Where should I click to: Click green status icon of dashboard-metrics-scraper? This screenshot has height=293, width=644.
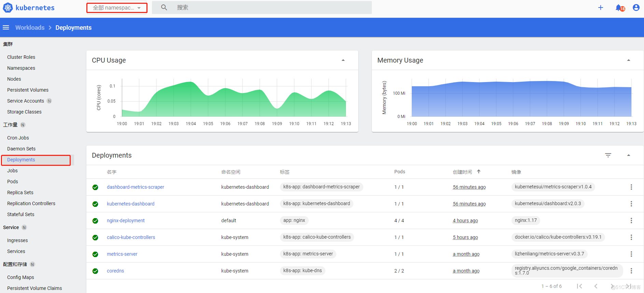click(x=95, y=187)
